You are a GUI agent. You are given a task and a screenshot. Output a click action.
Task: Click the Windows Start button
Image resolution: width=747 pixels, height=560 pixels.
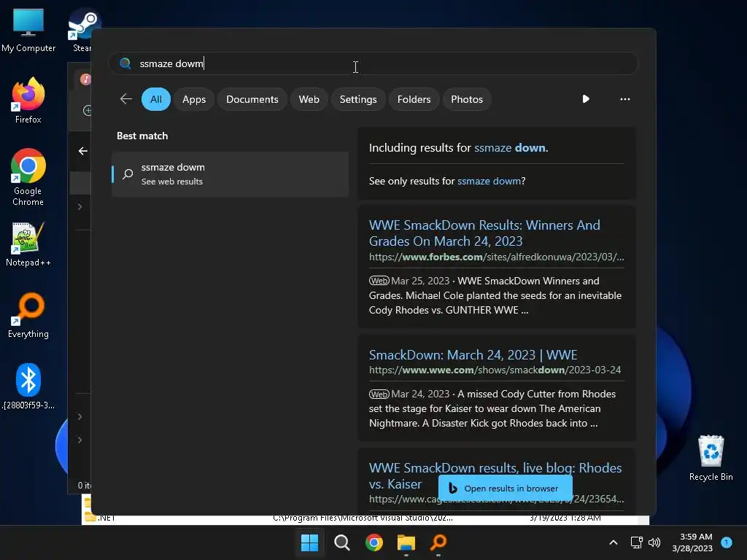click(x=309, y=542)
